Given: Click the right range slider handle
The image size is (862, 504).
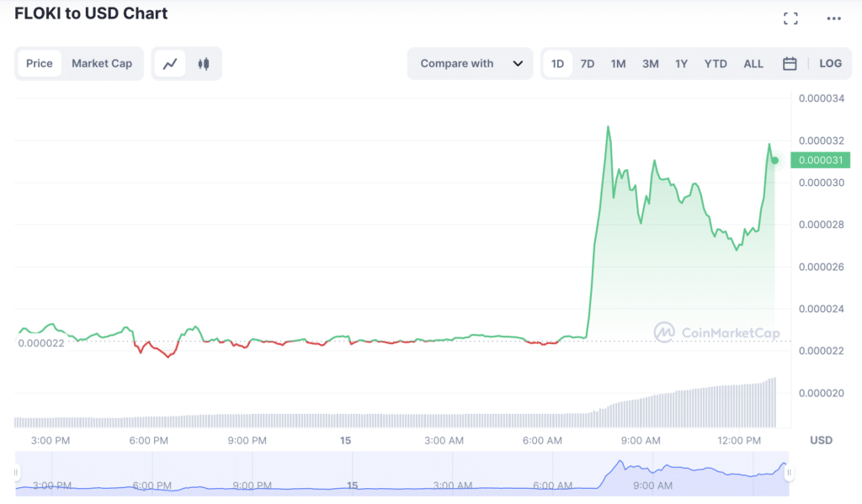Looking at the screenshot, I should 789,473.
